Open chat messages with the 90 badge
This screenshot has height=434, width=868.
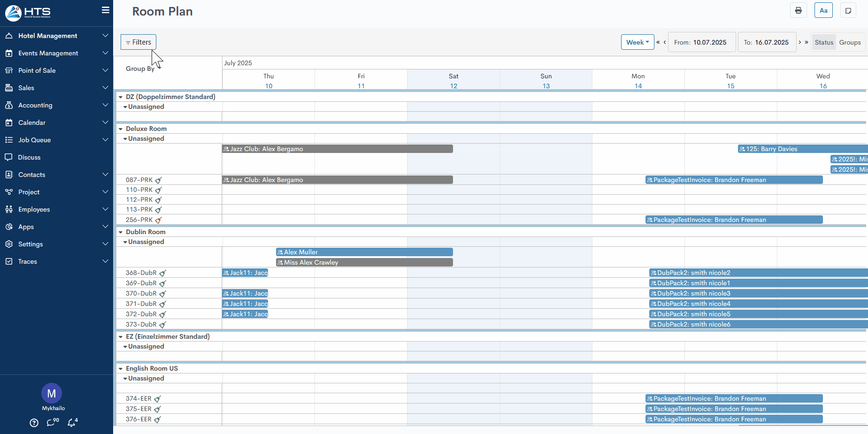pyautogui.click(x=52, y=422)
